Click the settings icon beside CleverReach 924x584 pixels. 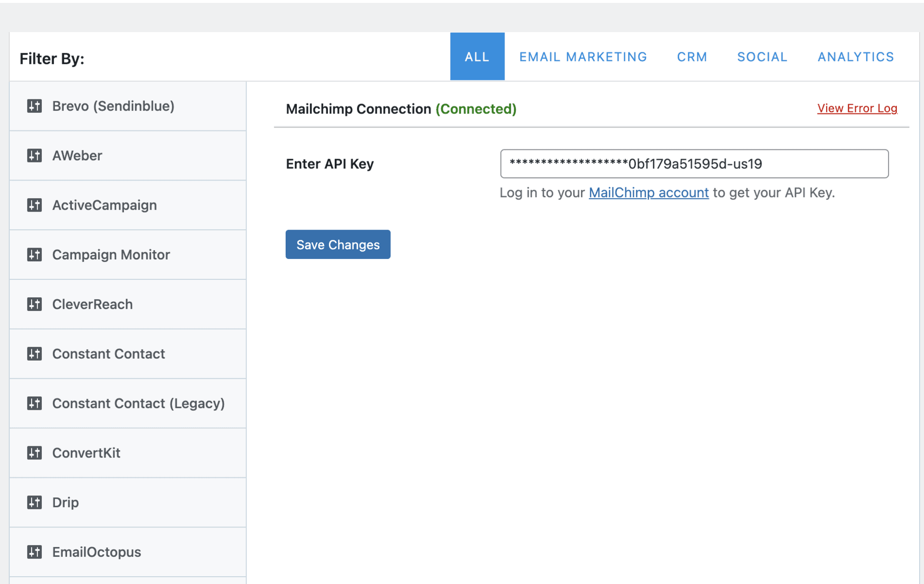(x=34, y=304)
